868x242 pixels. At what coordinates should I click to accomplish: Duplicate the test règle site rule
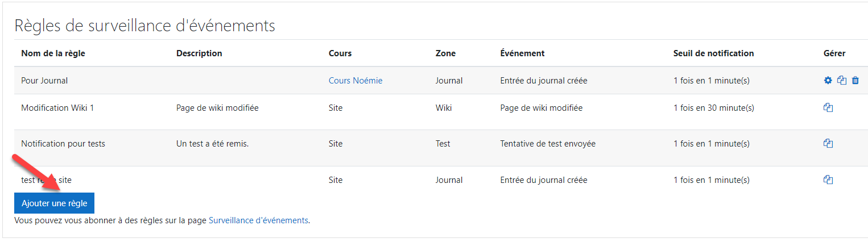tap(828, 180)
